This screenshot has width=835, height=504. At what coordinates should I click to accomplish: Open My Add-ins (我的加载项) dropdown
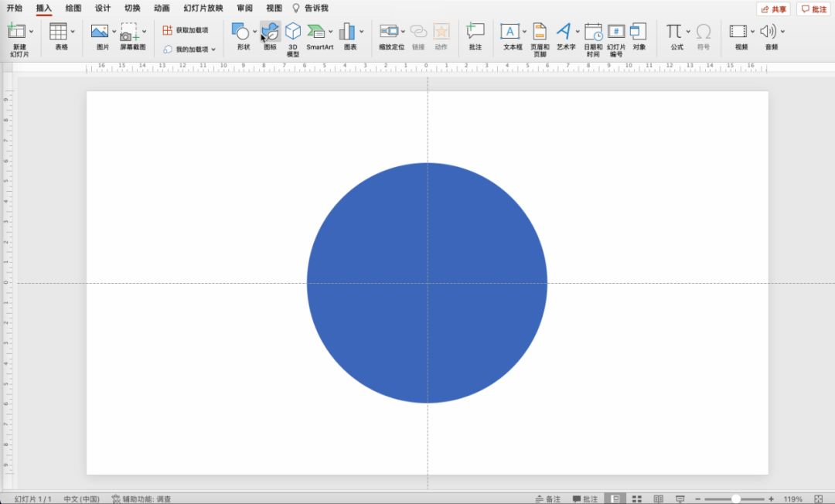189,49
